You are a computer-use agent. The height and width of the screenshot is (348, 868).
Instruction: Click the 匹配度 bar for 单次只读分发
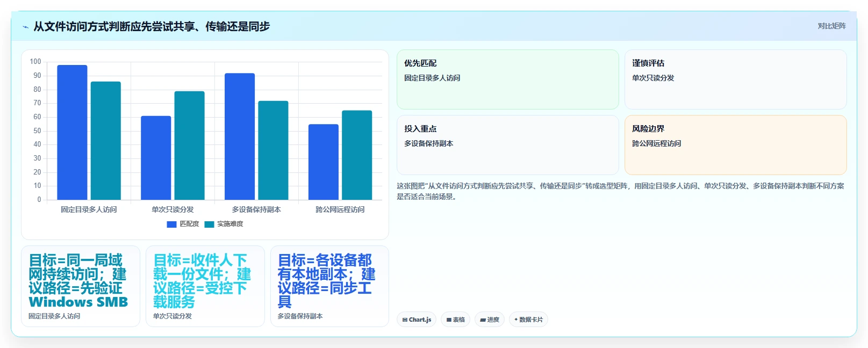pos(156,158)
